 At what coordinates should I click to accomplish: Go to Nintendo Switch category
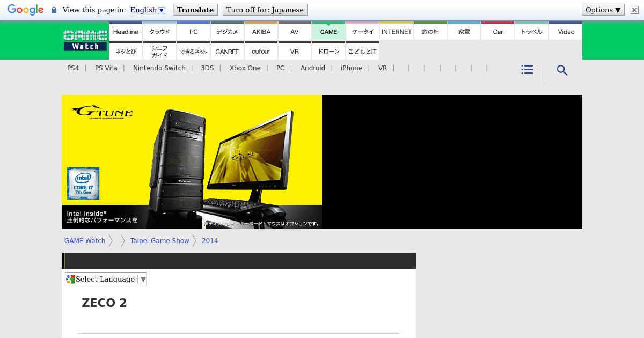pos(159,68)
